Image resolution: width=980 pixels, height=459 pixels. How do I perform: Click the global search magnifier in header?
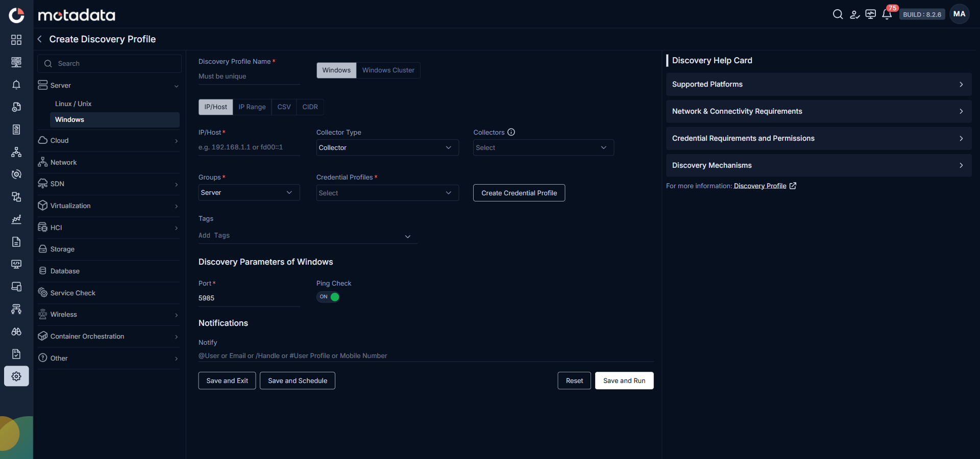pos(838,14)
